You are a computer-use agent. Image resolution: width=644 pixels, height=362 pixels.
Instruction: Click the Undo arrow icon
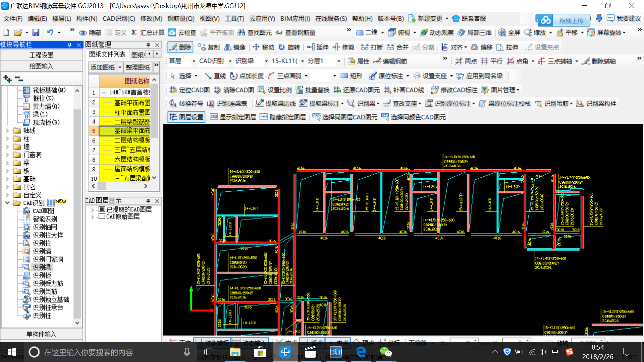[50, 33]
